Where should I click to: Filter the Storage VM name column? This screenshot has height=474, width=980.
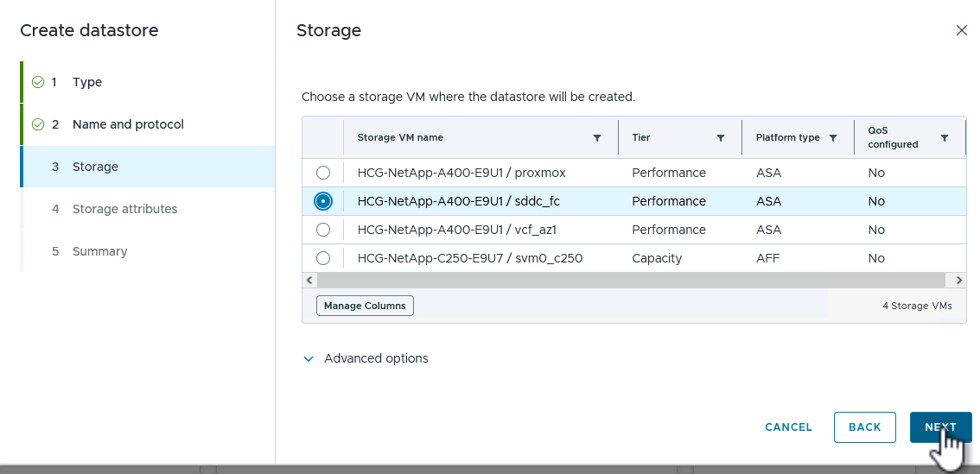pyautogui.click(x=597, y=138)
